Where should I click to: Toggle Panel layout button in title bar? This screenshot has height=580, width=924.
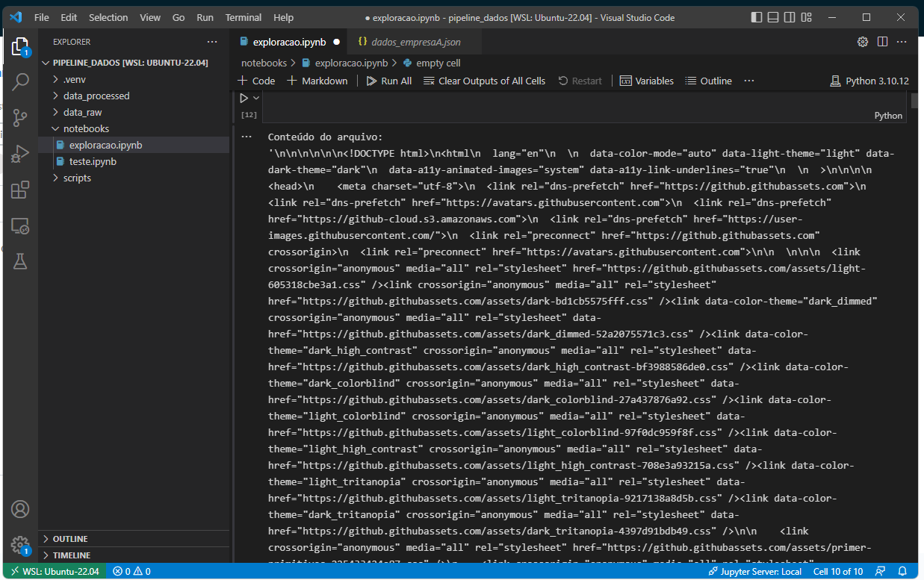(x=773, y=17)
